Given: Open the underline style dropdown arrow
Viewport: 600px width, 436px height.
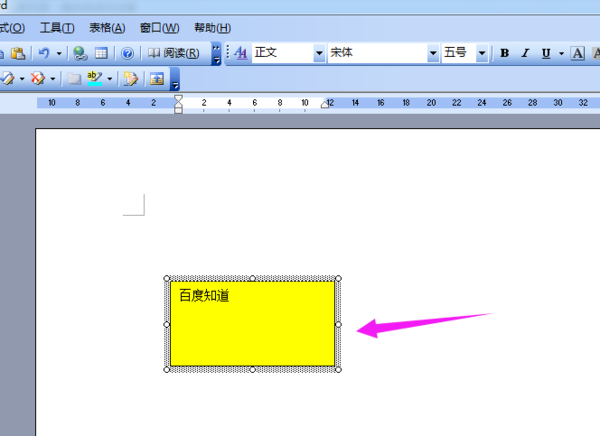Looking at the screenshot, I should 561,53.
